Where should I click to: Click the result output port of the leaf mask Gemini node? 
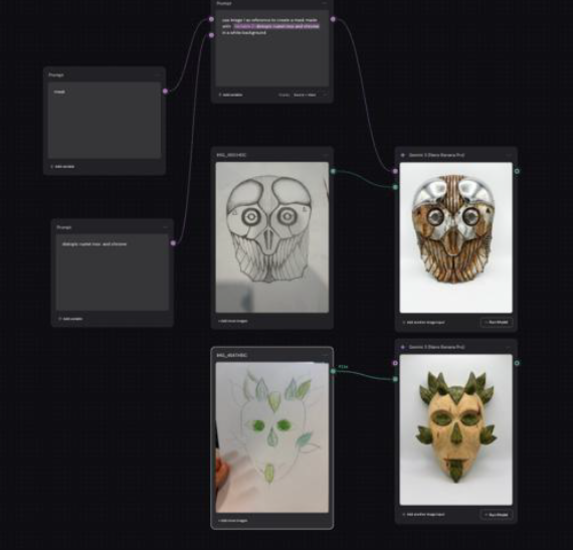[517, 363]
